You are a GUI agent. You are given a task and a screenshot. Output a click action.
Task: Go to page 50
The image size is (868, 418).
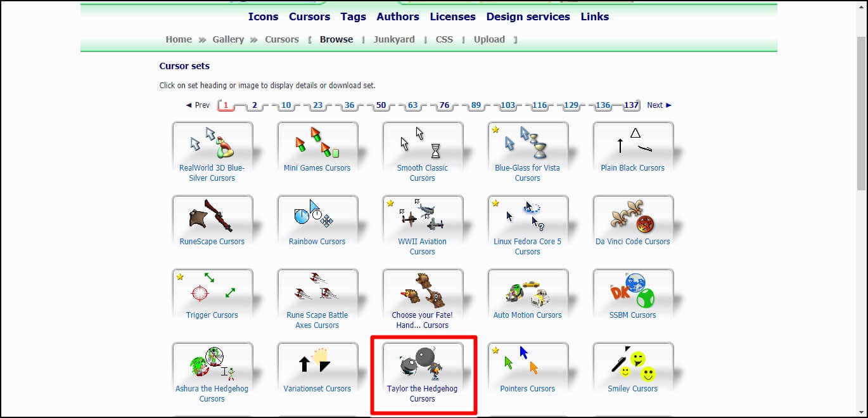[381, 105]
